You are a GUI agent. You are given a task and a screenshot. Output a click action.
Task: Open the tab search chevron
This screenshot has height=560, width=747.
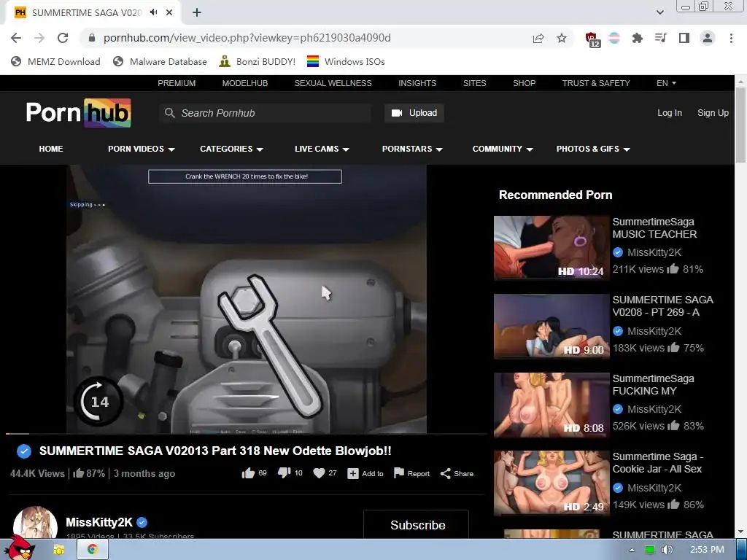pos(659,12)
